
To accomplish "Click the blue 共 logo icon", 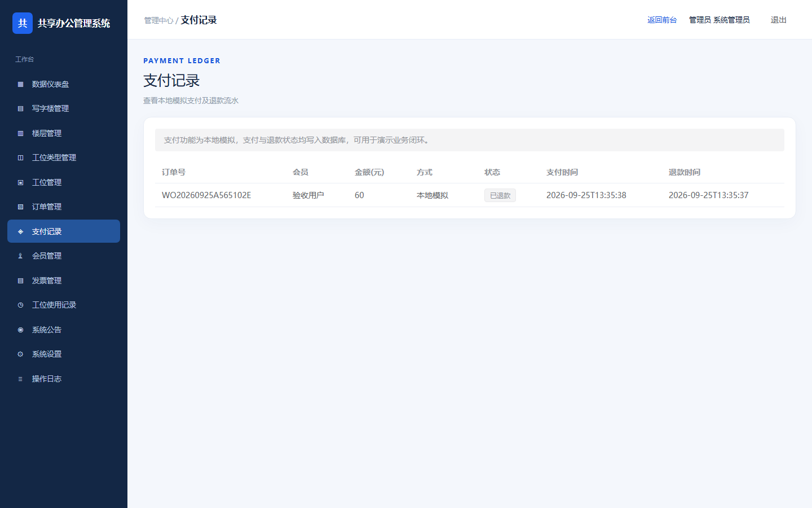I will [23, 23].
